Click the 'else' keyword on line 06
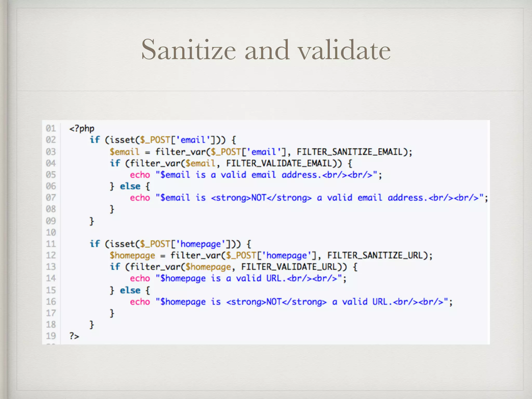 click(x=130, y=186)
